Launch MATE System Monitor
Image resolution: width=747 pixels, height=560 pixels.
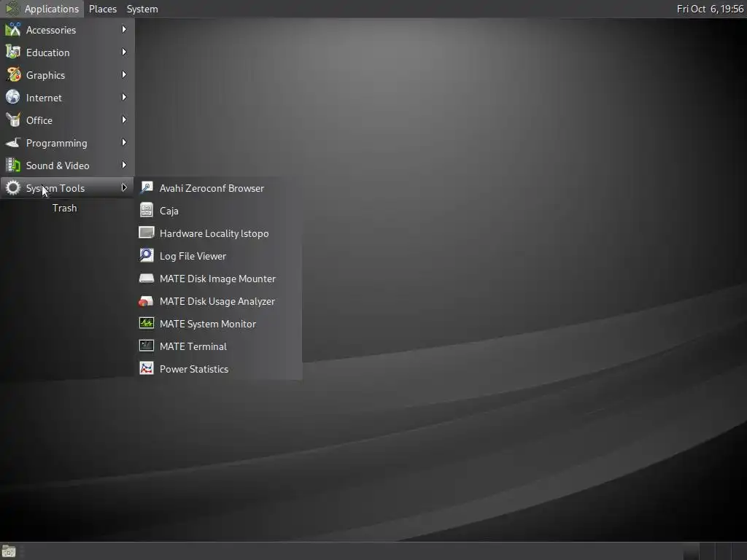point(219,324)
